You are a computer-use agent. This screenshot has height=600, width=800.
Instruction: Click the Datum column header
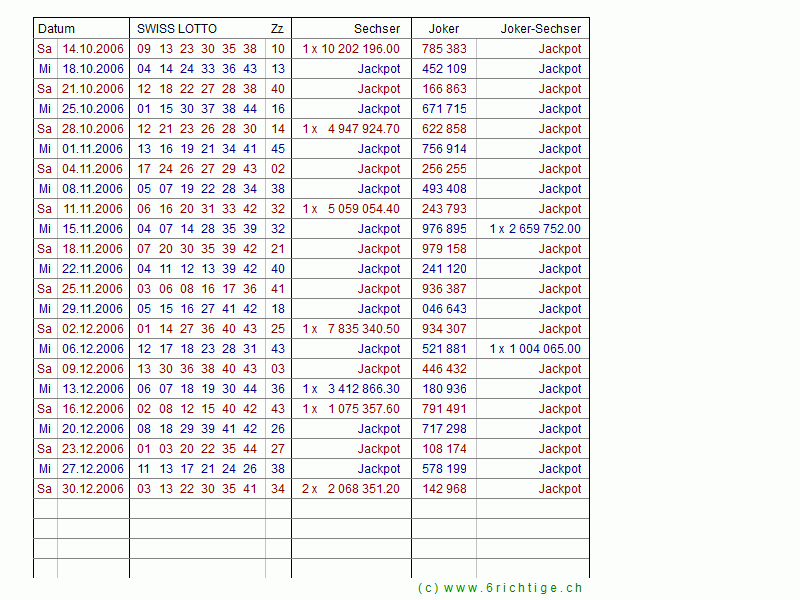point(57,29)
